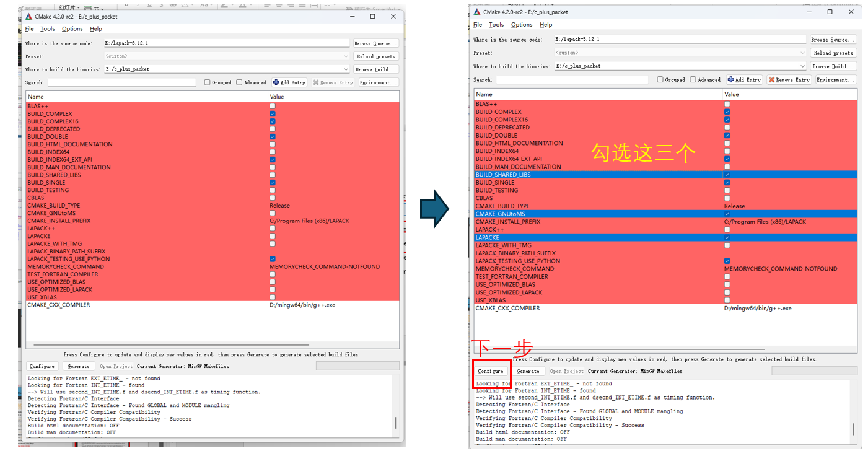Image resolution: width=868 pixels, height=451 pixels.
Task: Open Options menu in left CMake window
Action: [x=72, y=29]
